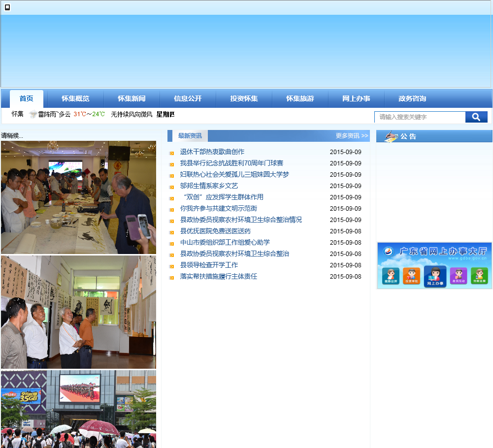Open news 县领导检查开学工作
This screenshot has height=448, width=493.
coord(209,265)
